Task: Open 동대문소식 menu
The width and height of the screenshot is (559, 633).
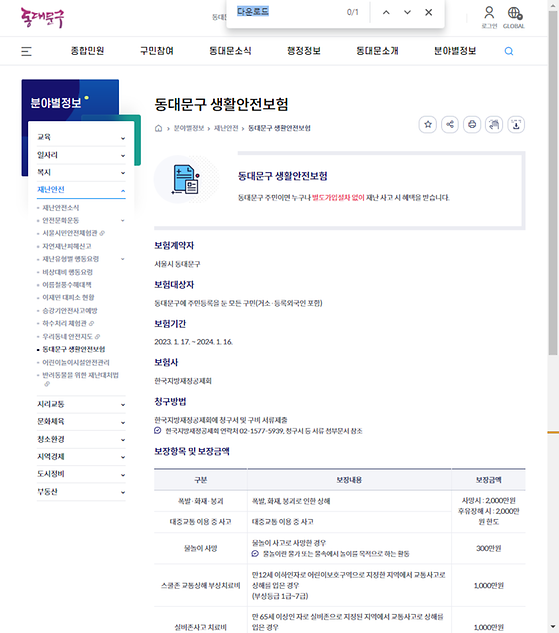Action: (x=230, y=51)
